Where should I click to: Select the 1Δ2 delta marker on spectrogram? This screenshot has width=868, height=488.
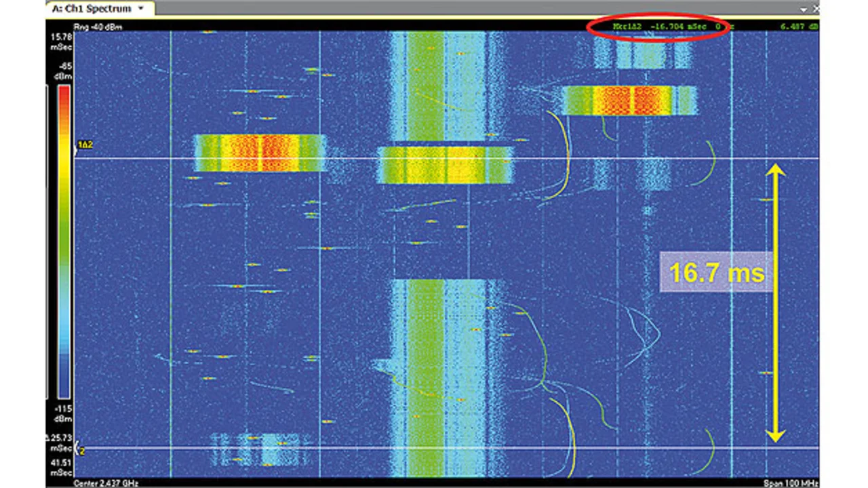[85, 145]
